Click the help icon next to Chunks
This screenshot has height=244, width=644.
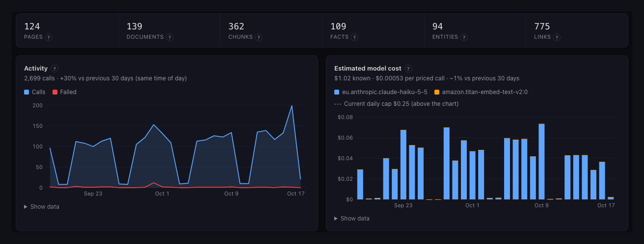[x=259, y=37]
